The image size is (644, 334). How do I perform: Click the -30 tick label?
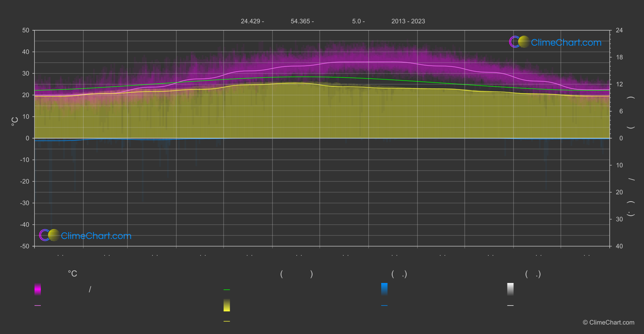(x=25, y=203)
